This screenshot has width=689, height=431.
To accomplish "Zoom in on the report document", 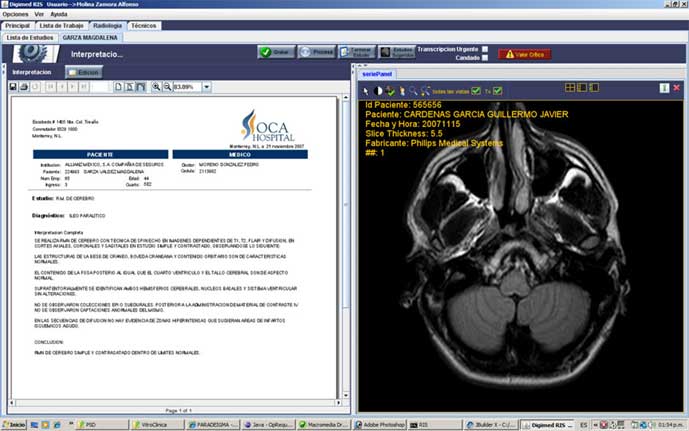I will [157, 87].
